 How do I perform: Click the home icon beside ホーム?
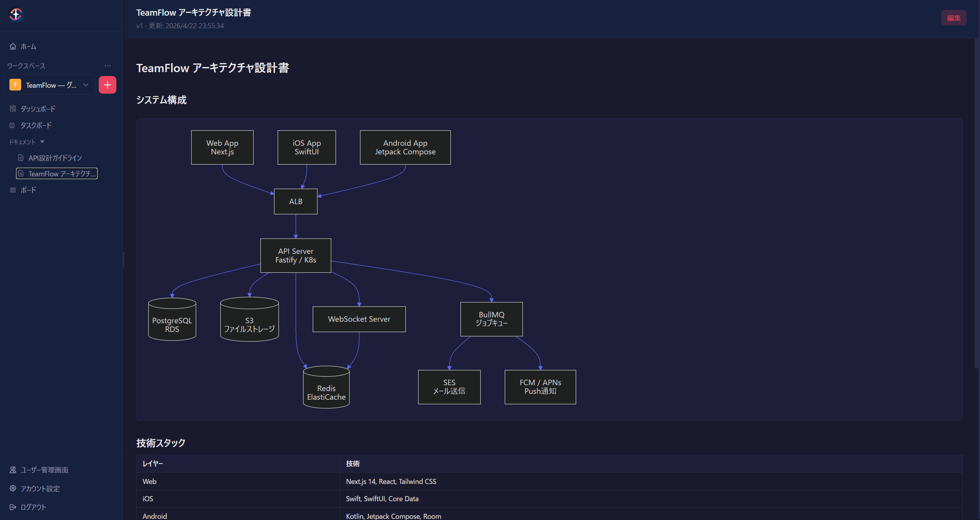pyautogui.click(x=13, y=46)
